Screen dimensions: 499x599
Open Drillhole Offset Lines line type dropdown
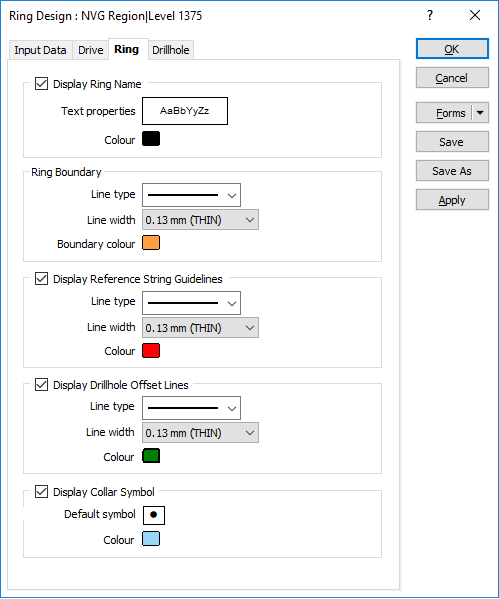tap(191, 408)
